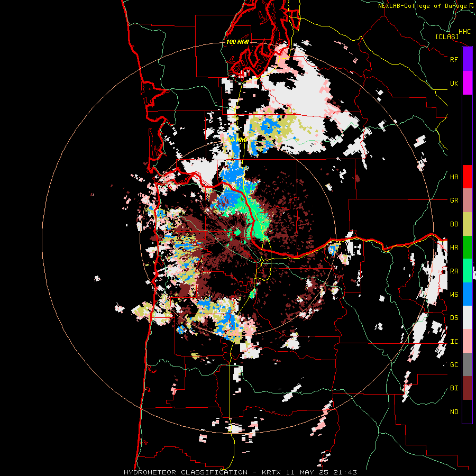This screenshot has width=476, height=476.
Task: Click the 'HR' legend label
Action: (x=454, y=248)
